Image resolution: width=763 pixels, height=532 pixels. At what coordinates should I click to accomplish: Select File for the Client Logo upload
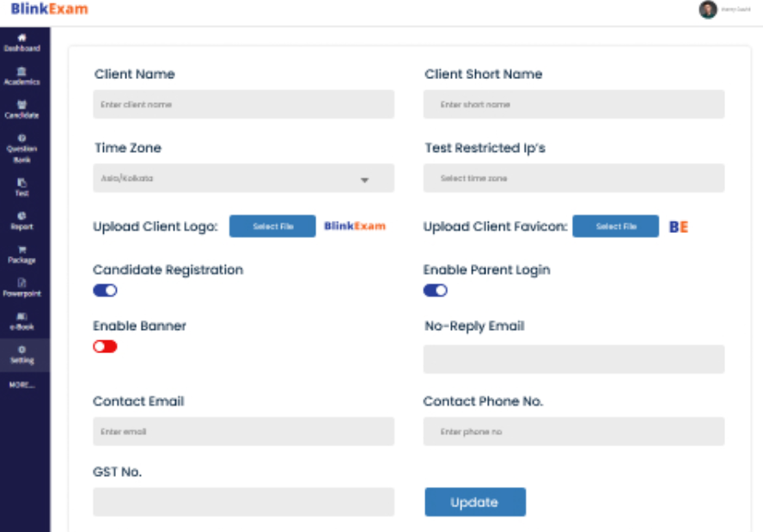[272, 226]
